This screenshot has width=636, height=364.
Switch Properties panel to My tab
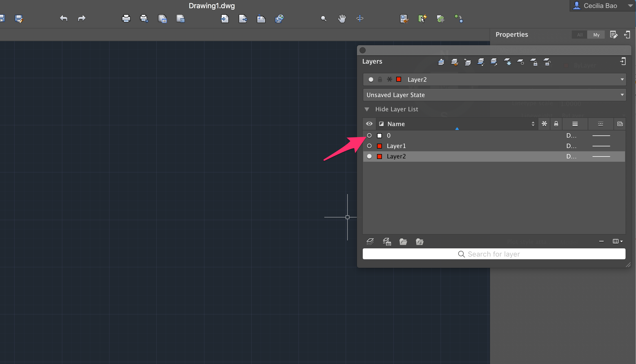coord(596,35)
